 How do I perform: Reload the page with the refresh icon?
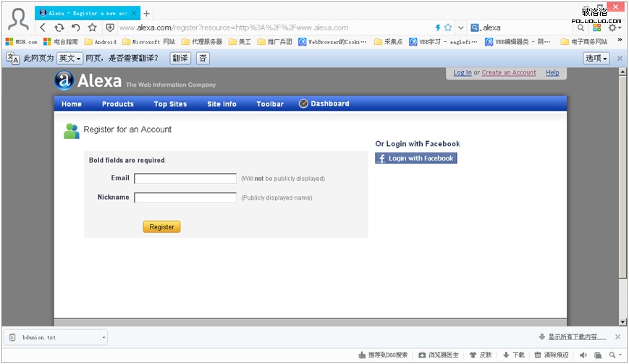coord(59,27)
